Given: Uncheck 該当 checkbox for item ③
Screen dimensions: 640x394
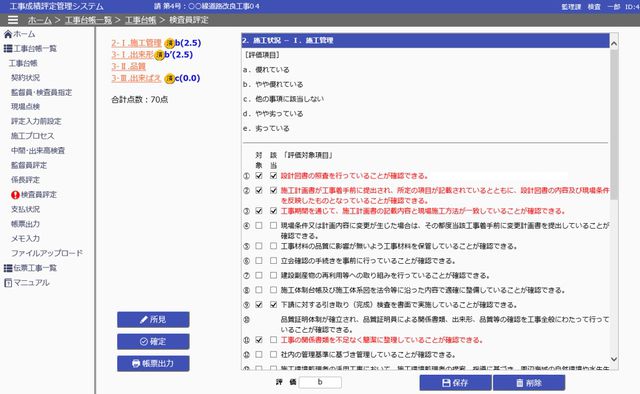Looking at the screenshot, I should (x=273, y=211).
